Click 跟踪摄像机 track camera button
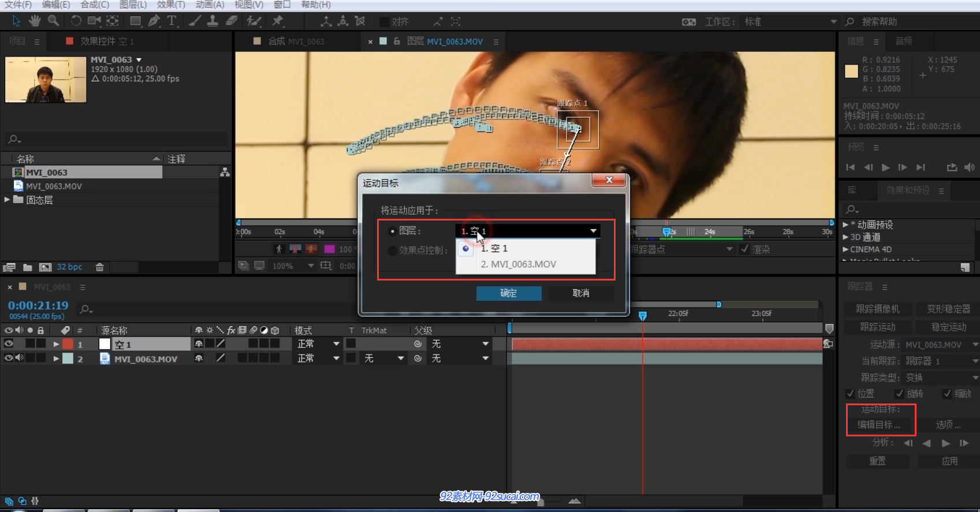The width and height of the screenshot is (980, 512). (878, 309)
